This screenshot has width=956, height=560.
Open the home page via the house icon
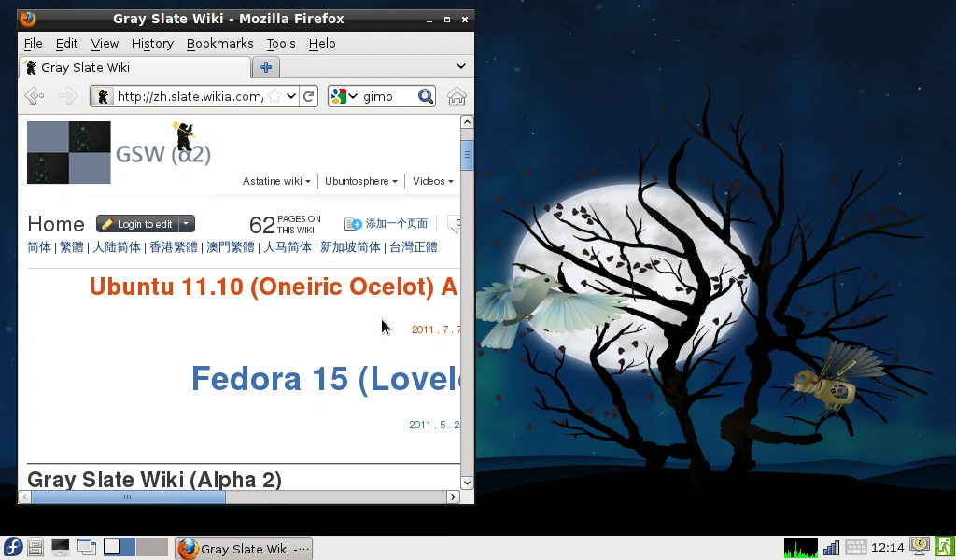(x=455, y=95)
